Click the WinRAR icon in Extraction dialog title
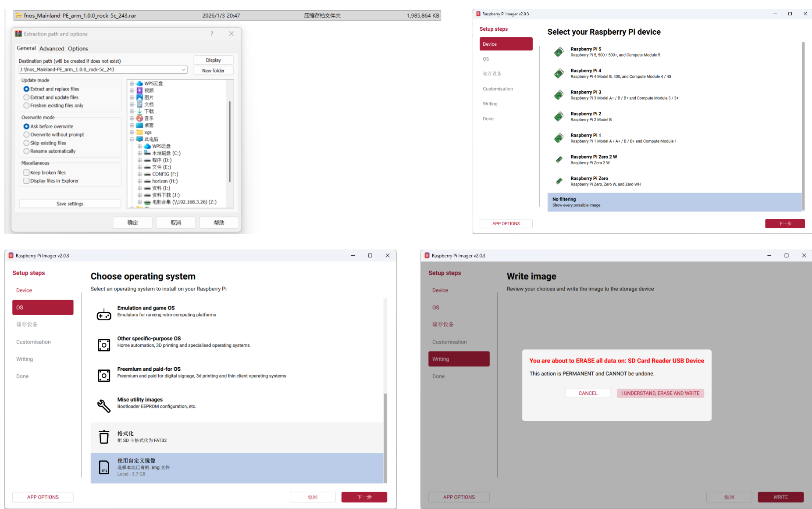 [18, 34]
